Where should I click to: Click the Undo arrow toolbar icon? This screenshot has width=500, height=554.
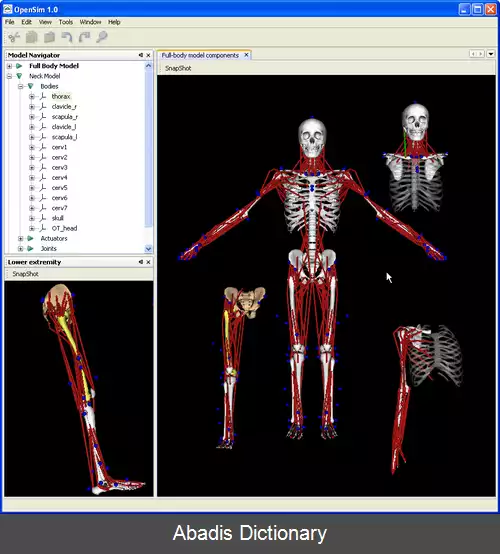67,37
